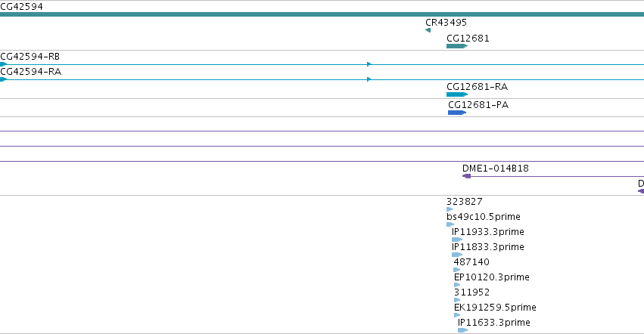Click the IP11933.3prime arrow glyph
This screenshot has width=644, height=334.
pyautogui.click(x=457, y=240)
